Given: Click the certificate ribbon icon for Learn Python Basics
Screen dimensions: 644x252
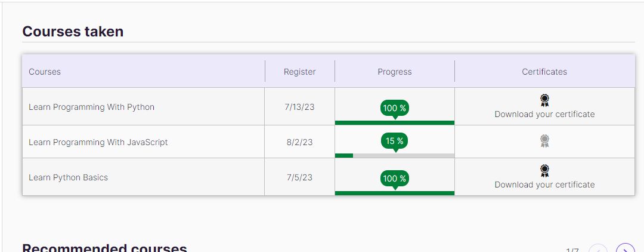Looking at the screenshot, I should tap(544, 171).
